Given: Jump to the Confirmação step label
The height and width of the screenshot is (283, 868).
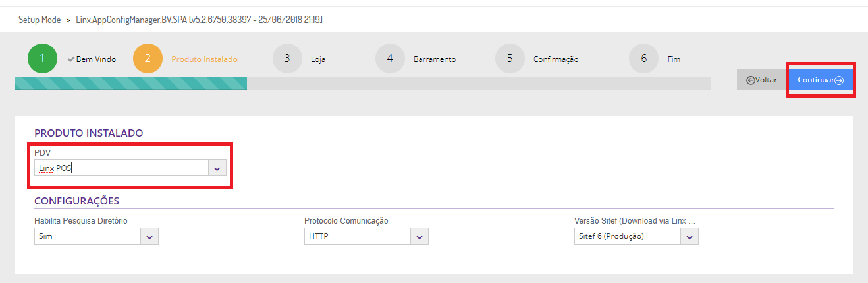Looking at the screenshot, I should pos(555,59).
